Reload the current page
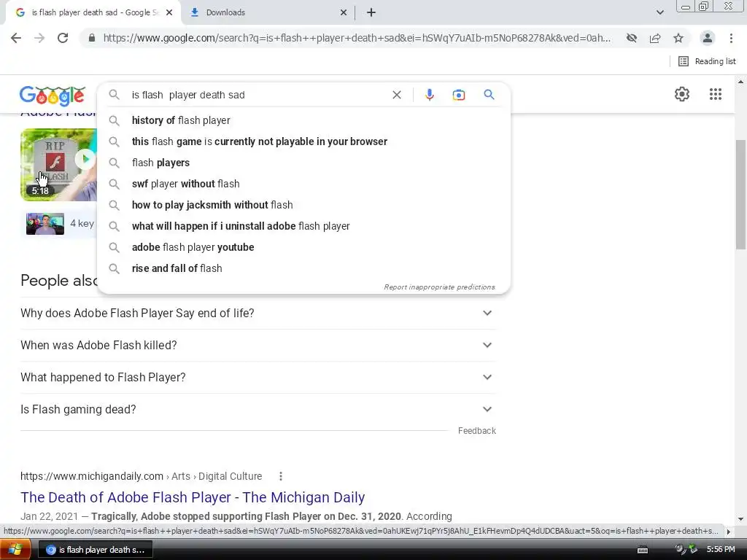Image resolution: width=747 pixels, height=560 pixels. coord(63,38)
